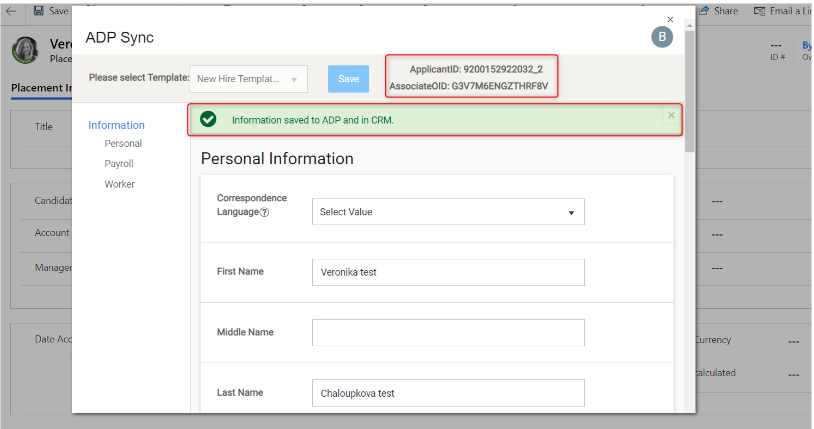Open the B user avatar badge

coord(662,37)
